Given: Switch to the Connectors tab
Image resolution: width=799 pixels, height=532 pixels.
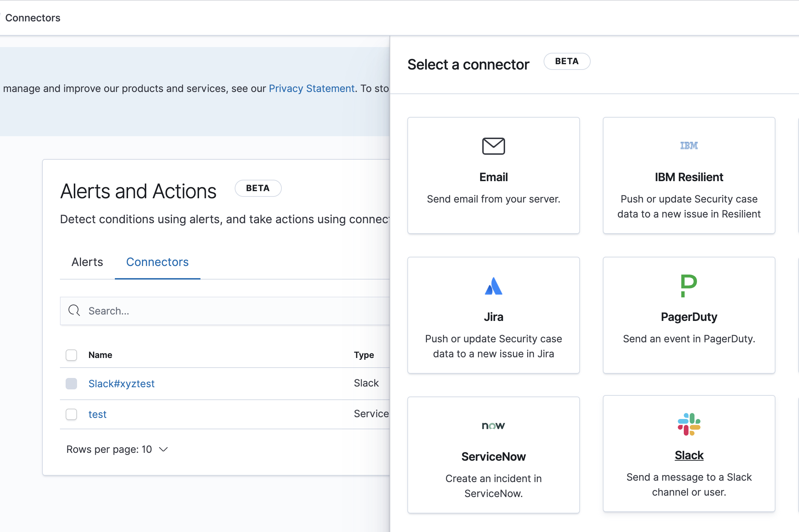Looking at the screenshot, I should click(157, 262).
